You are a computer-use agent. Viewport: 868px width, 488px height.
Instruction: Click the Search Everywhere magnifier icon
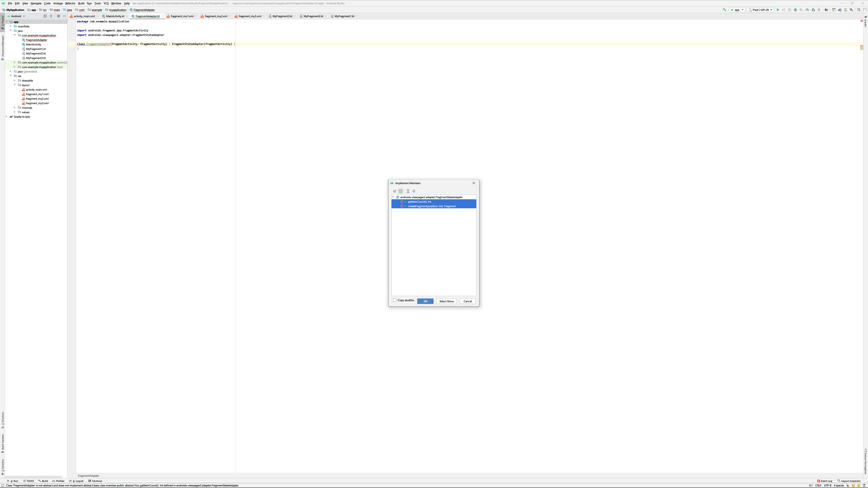[859, 10]
